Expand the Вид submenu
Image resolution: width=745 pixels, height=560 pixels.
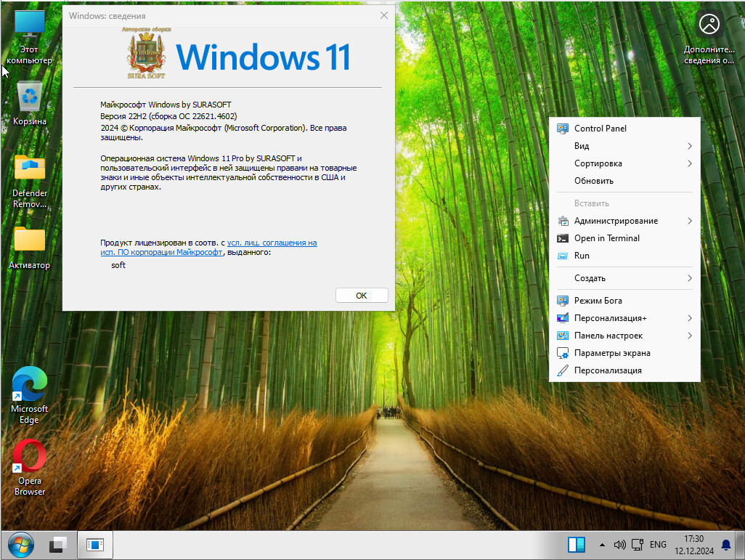624,146
